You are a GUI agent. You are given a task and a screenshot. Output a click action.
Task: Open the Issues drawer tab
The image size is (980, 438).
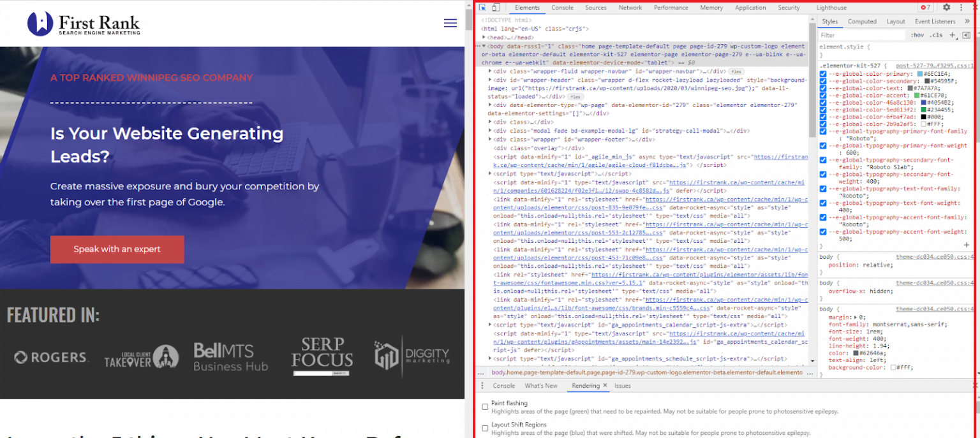click(x=622, y=386)
